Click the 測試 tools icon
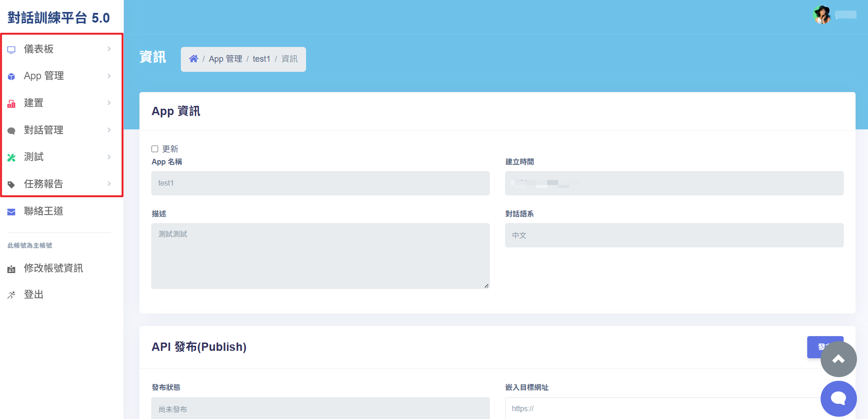 12,157
